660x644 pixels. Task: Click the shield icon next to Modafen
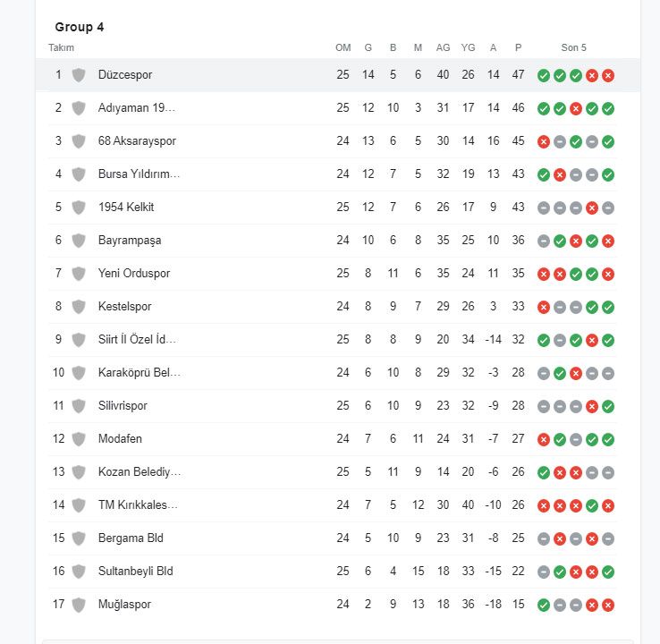(79, 439)
